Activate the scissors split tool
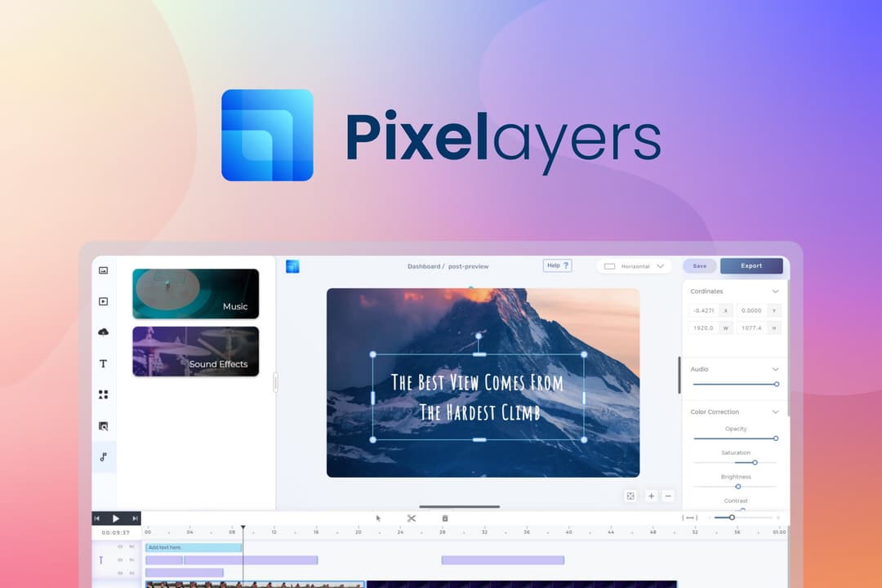Image resolution: width=882 pixels, height=588 pixels. coord(412,519)
